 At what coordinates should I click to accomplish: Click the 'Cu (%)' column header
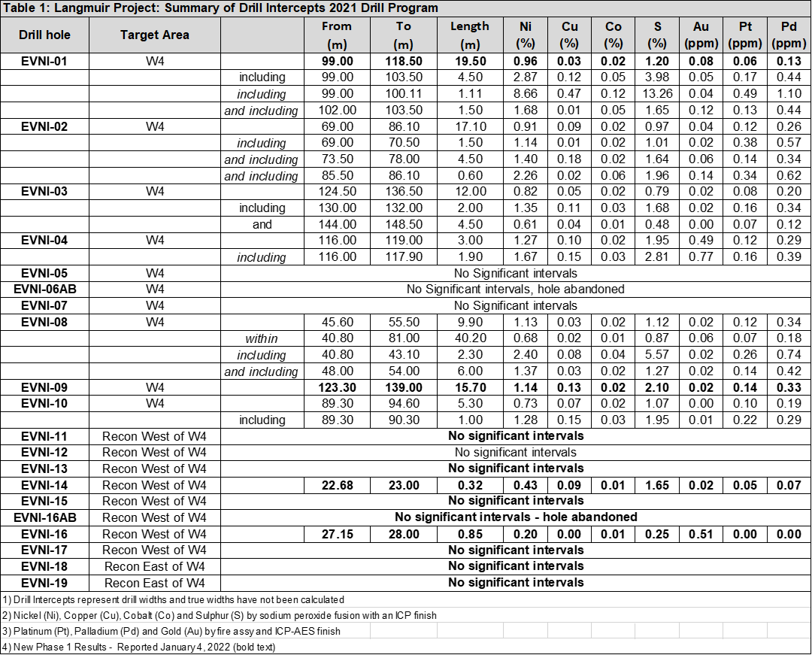click(x=569, y=35)
